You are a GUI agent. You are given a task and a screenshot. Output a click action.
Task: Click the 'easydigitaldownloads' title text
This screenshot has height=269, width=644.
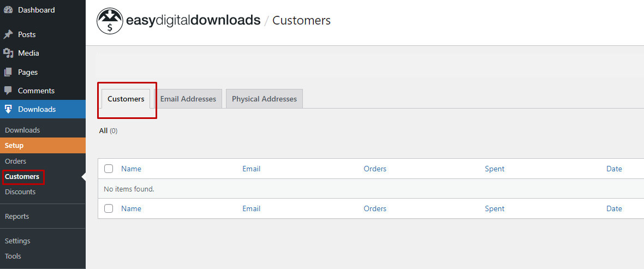(193, 21)
